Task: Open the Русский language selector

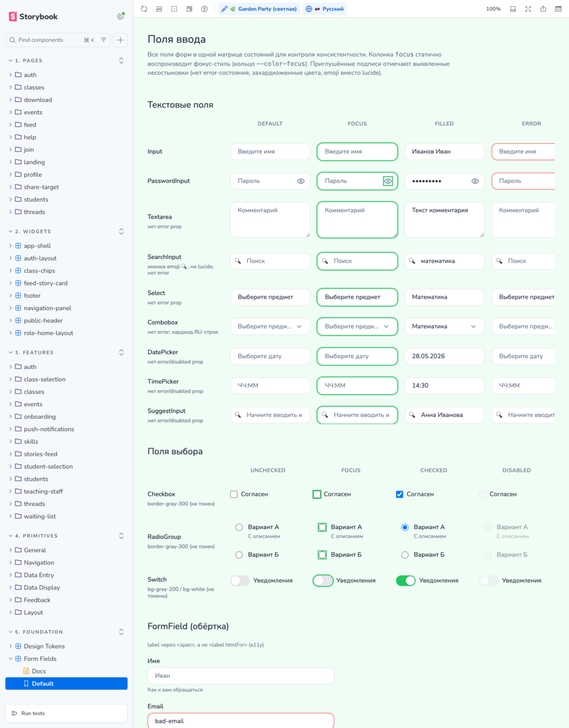Action: point(325,9)
